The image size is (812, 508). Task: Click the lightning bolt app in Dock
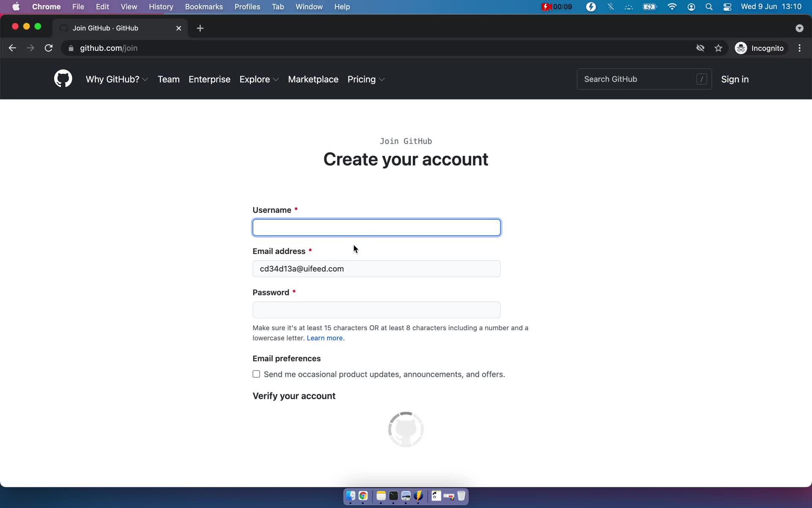pyautogui.click(x=419, y=496)
